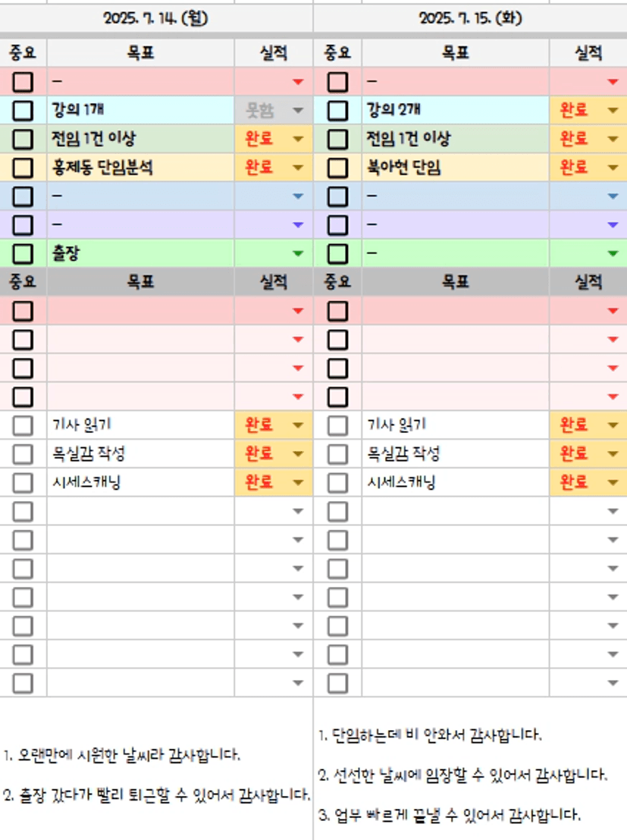This screenshot has width=627, height=840.
Task: Tick the checkbox beside 북아현 단임
Action: pyautogui.click(x=337, y=168)
